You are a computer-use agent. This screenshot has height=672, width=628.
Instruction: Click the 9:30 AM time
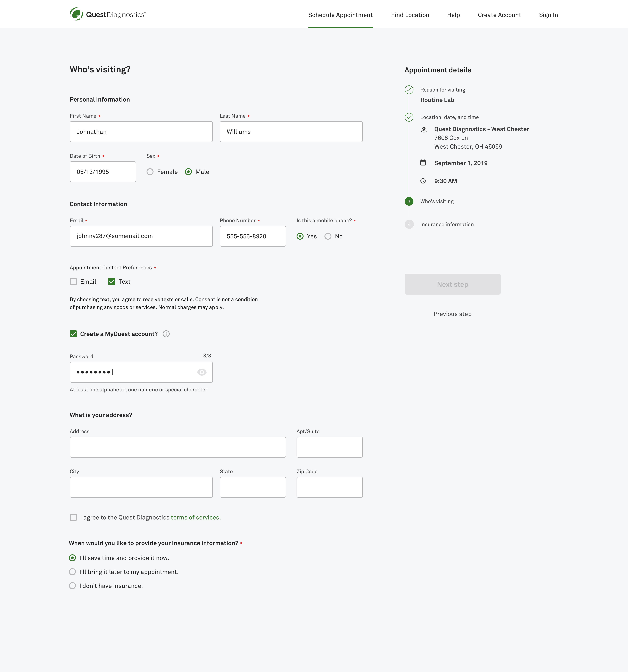pyautogui.click(x=446, y=181)
